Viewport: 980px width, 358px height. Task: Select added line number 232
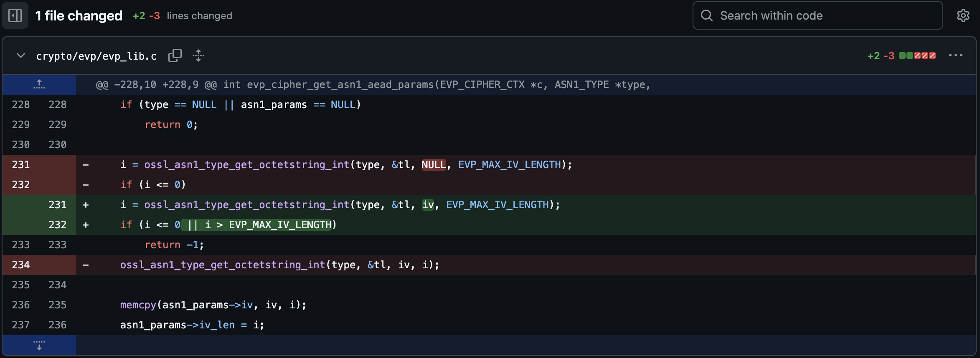pos(57,225)
